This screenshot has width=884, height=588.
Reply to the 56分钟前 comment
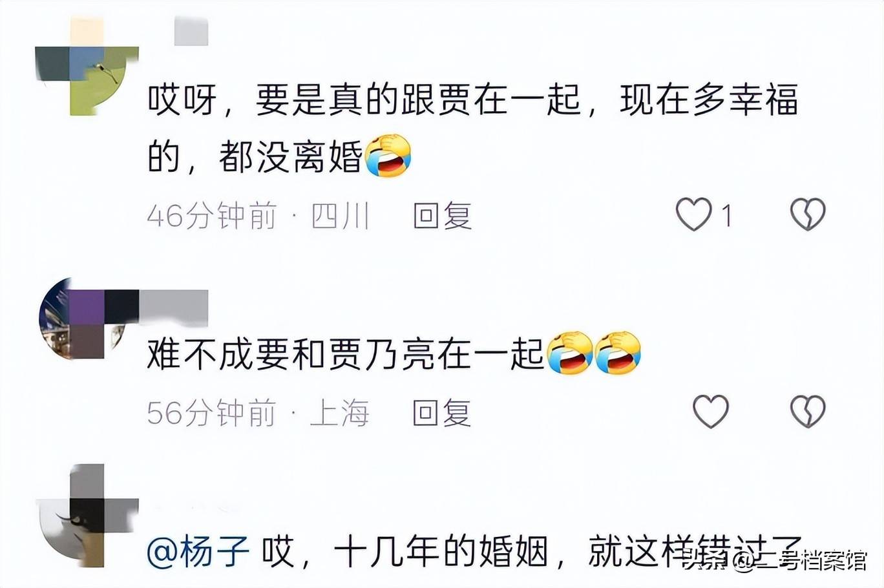coord(443,412)
